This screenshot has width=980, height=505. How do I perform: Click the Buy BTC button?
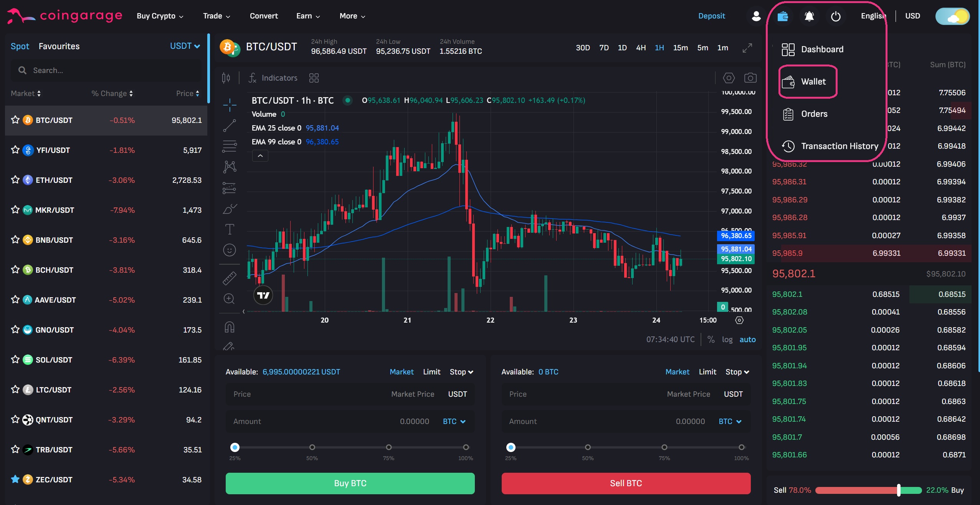point(350,483)
